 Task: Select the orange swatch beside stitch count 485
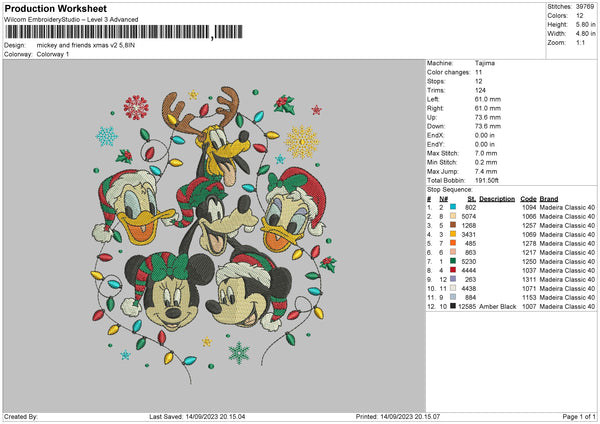point(453,243)
